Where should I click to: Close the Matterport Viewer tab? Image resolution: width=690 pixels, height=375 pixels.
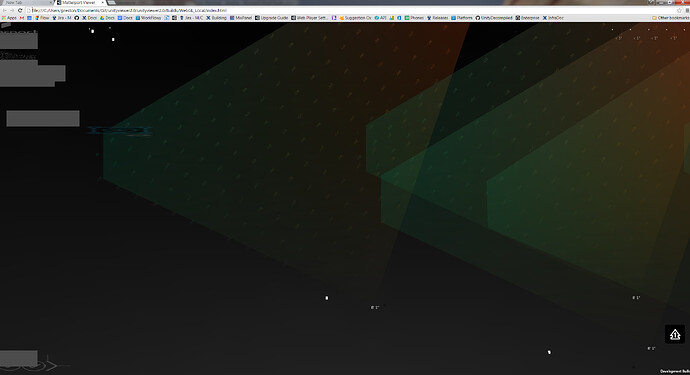(103, 3)
